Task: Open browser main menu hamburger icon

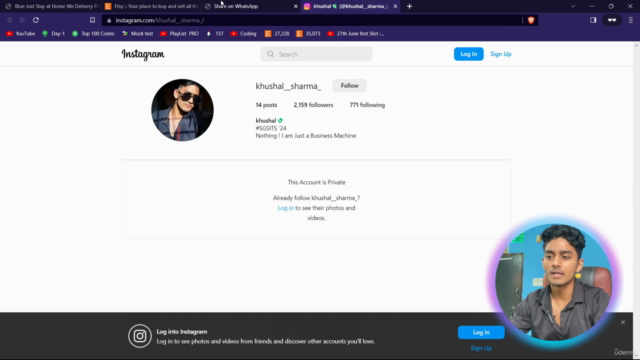Action: click(x=631, y=20)
